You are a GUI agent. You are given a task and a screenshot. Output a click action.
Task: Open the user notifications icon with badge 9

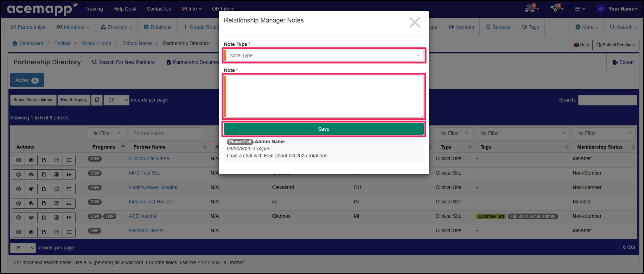click(x=531, y=8)
